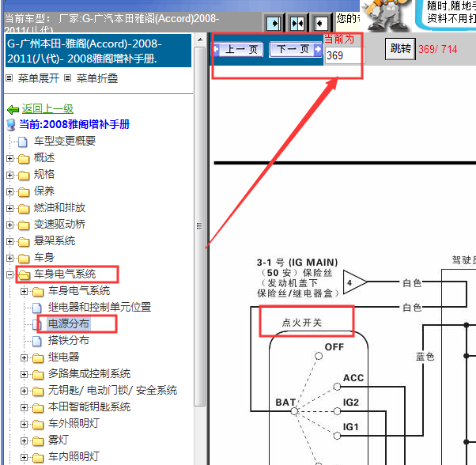Click the tree panel vertical scrollbar thumb
476x465 pixels.
click(x=199, y=226)
